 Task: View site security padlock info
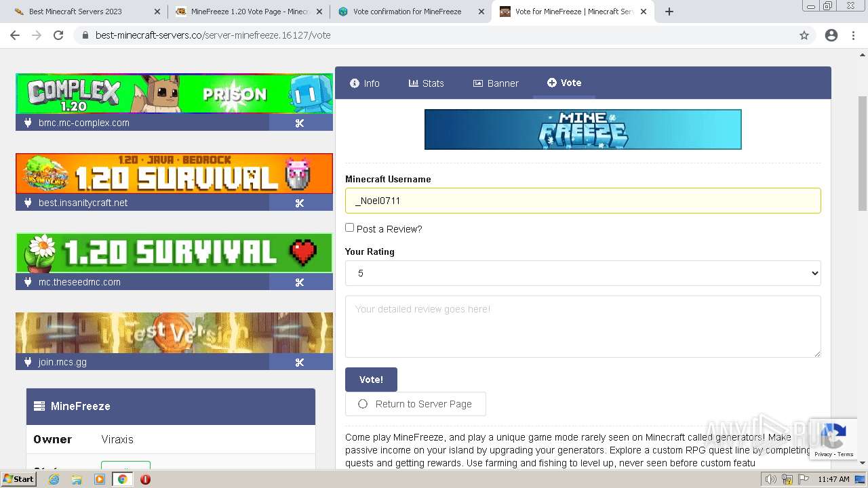85,35
